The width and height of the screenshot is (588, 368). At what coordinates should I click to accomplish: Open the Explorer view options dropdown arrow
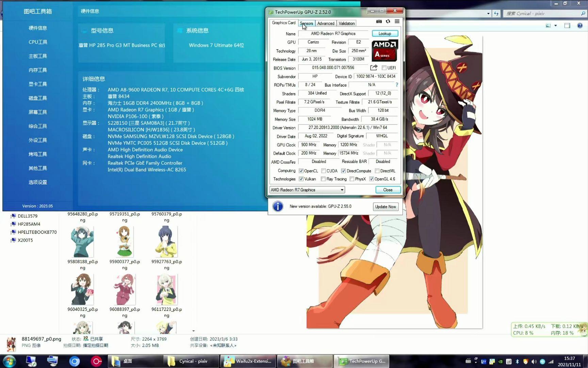click(556, 26)
